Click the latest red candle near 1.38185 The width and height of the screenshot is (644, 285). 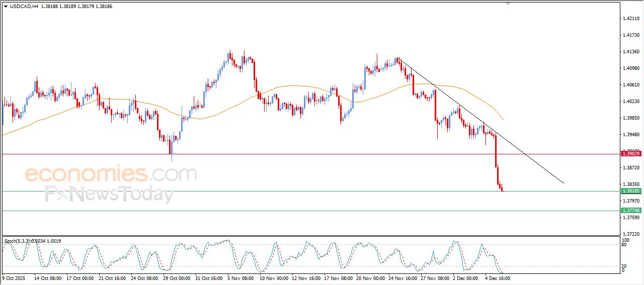tap(502, 189)
